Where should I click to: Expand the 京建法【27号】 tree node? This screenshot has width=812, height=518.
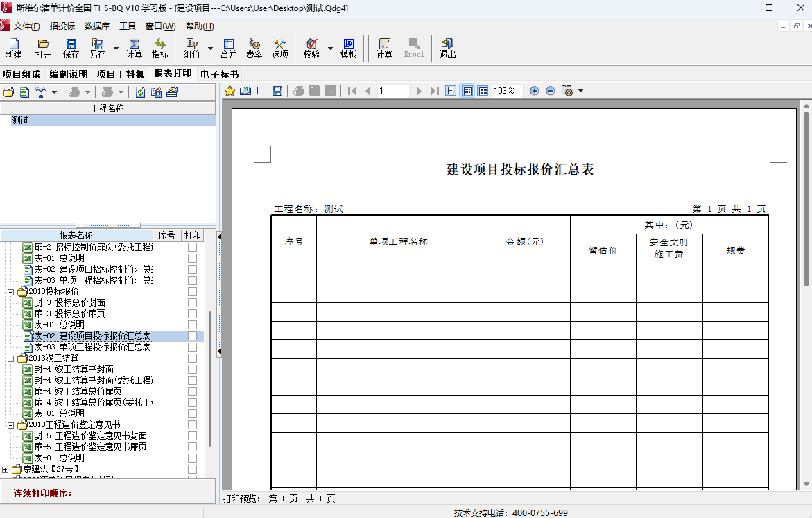pos(6,469)
